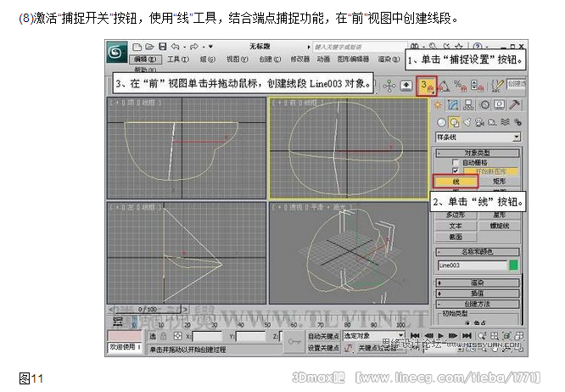Screen dimensions: 565x392
Task: Open the Create panel sun tab
Action: 438,105
